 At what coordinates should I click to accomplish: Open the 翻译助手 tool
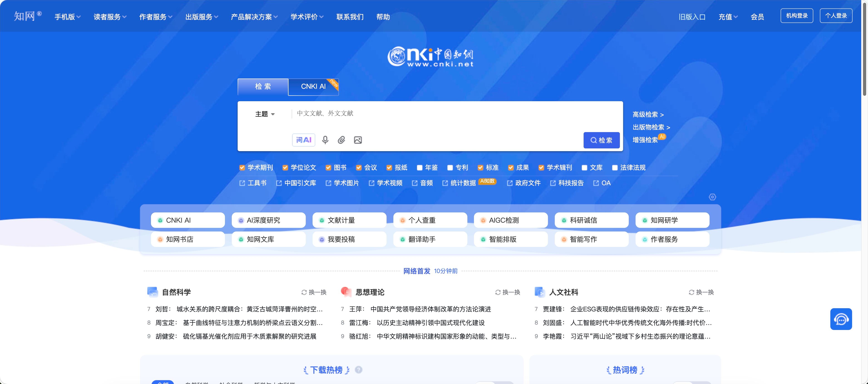(430, 239)
